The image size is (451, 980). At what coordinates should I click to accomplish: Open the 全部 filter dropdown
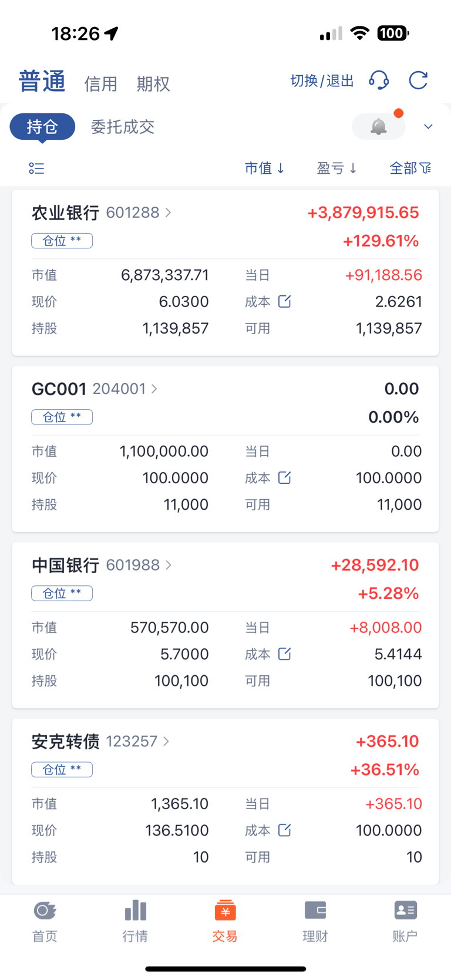[x=410, y=169]
